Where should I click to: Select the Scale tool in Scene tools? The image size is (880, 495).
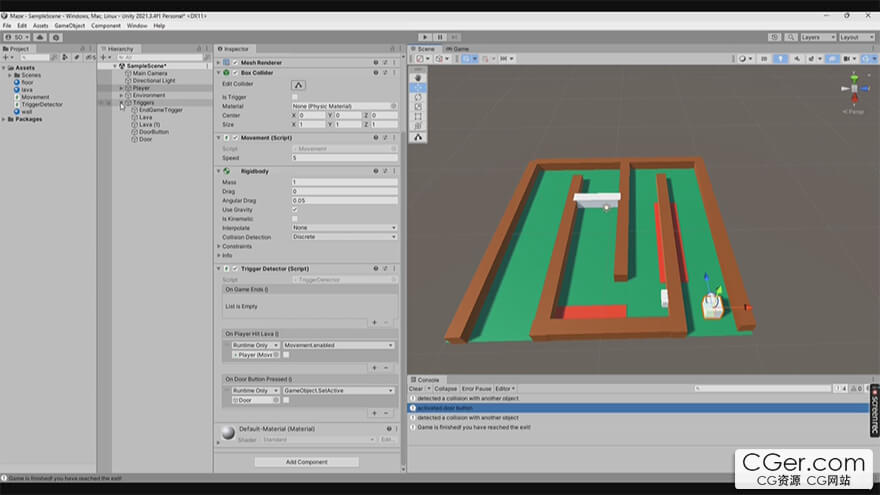(x=418, y=107)
